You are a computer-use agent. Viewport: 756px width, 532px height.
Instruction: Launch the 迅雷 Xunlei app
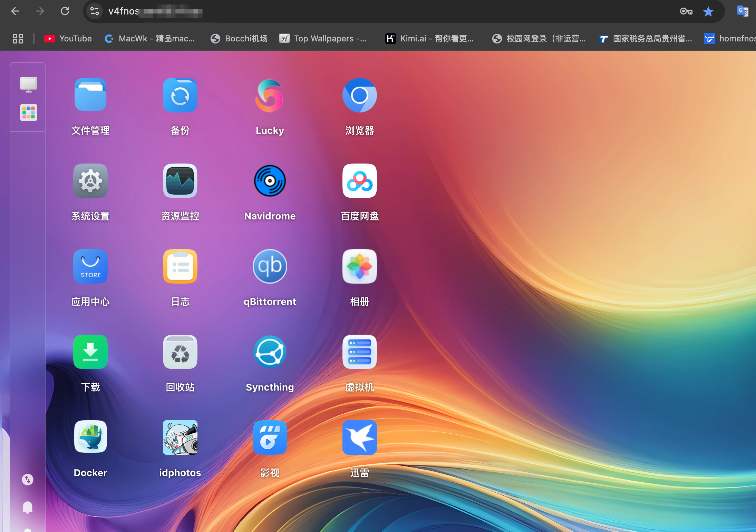[x=360, y=437]
